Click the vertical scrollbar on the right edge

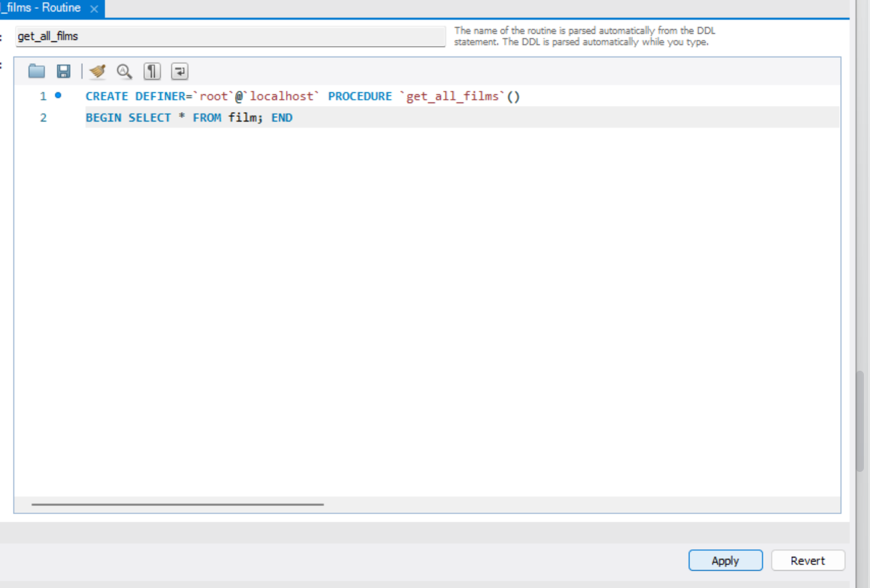(x=860, y=421)
